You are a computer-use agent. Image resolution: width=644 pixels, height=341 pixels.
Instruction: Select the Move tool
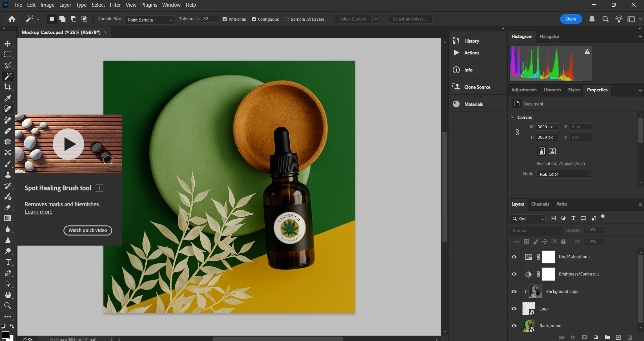pos(8,44)
